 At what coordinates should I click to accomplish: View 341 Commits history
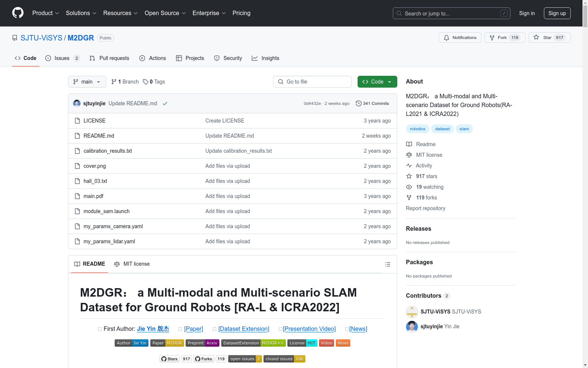(372, 103)
